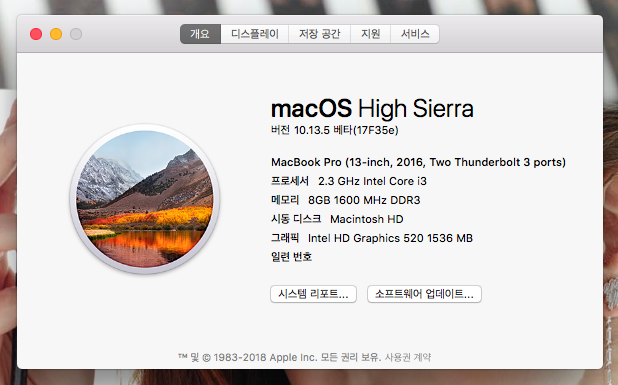
Task: Click the 시동 디스크 Macintosh HD entry
Action: click(x=337, y=219)
